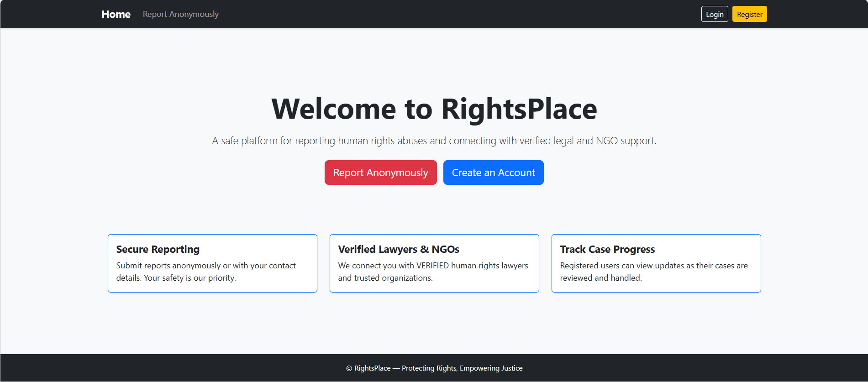
Task: Select the Track Case Progress title
Action: click(607, 249)
